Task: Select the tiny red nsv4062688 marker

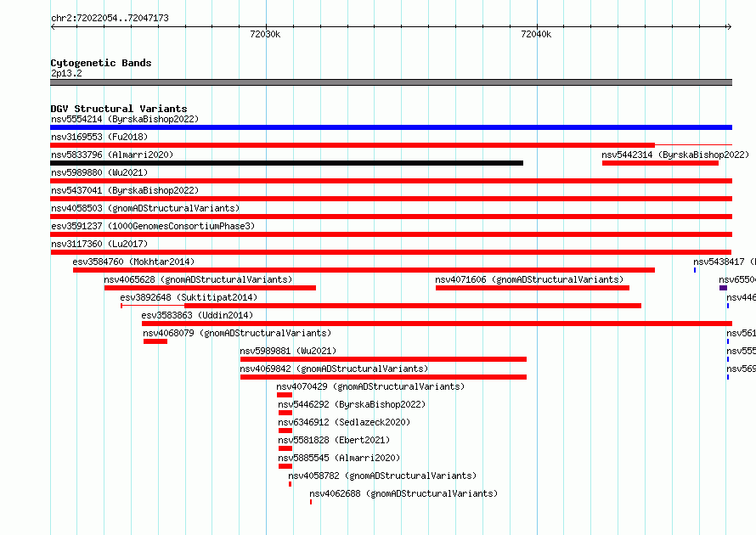Action: pos(311,502)
